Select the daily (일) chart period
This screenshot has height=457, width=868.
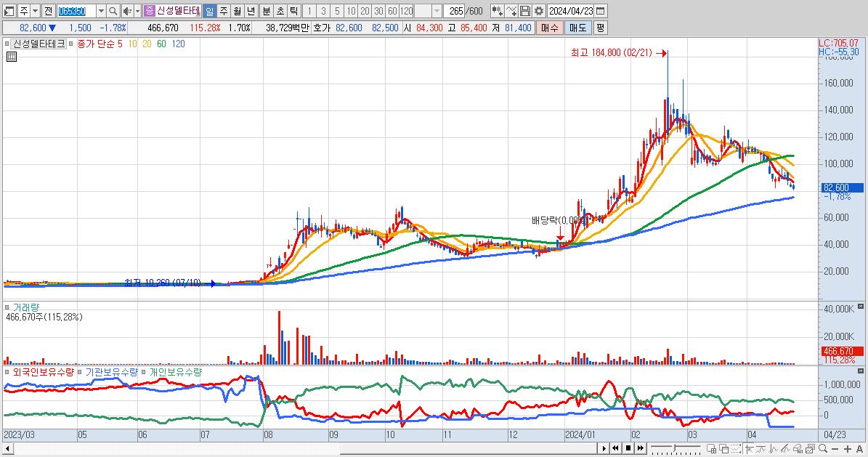pyautogui.click(x=209, y=11)
